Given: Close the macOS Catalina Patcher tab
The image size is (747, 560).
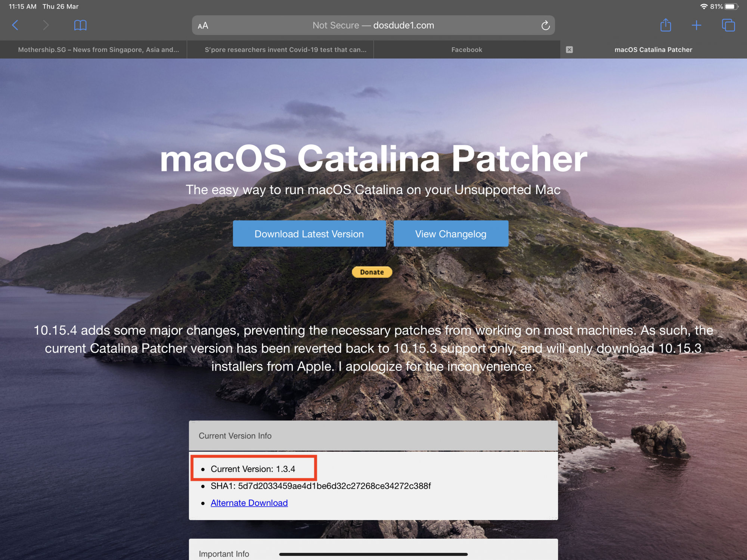Looking at the screenshot, I should pos(569,50).
